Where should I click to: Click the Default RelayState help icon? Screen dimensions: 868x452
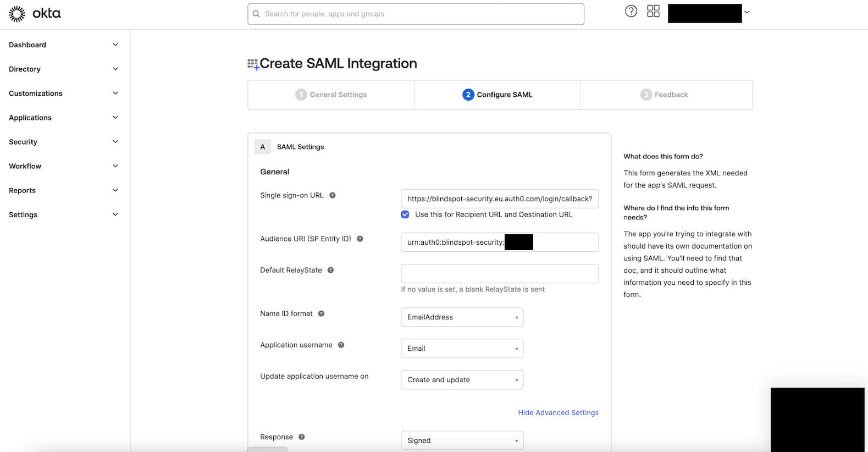(331, 270)
